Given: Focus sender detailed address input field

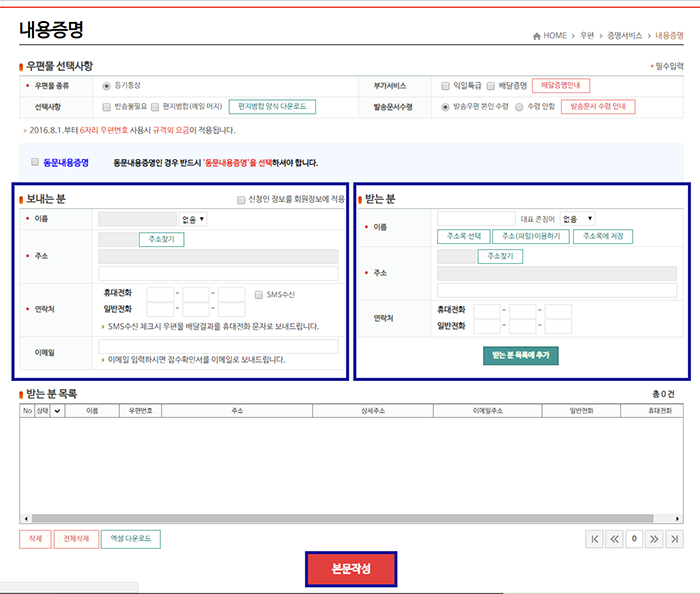Looking at the screenshot, I should coord(218,274).
